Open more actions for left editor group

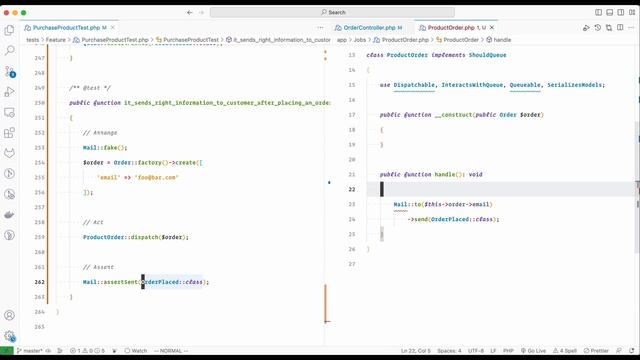coord(320,28)
